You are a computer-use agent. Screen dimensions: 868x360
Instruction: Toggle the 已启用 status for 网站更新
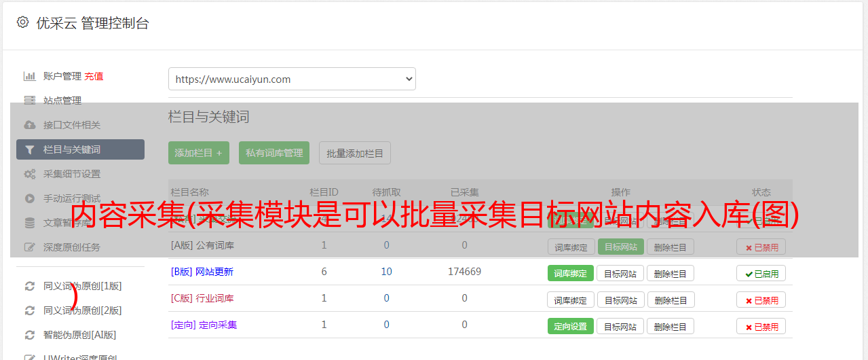(761, 274)
